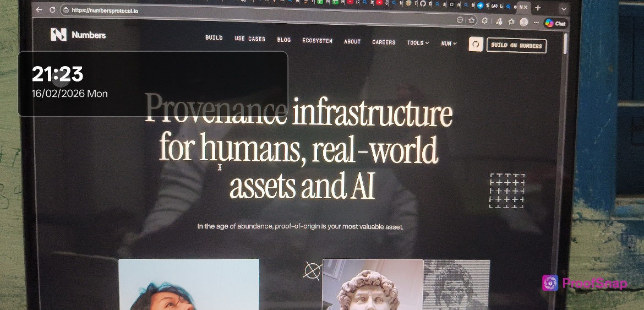Open the tab search chevron dropdown
The image size is (644, 310).
[x=563, y=9]
